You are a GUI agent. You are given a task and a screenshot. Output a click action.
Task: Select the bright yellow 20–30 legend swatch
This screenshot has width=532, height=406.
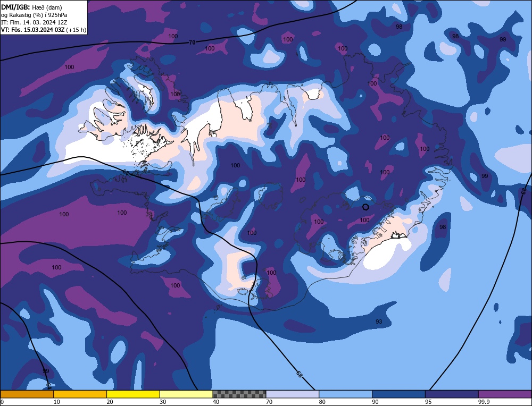(134, 394)
